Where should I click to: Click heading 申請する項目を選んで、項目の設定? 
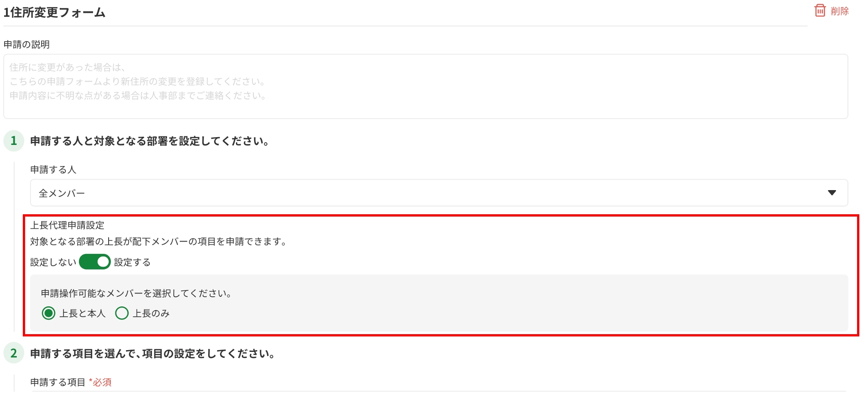152,354
